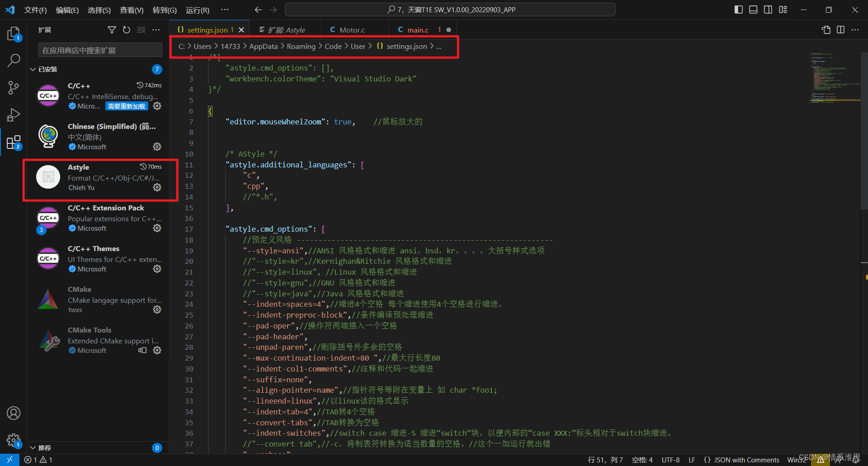Click breadcrumb trailing ellipsis symbol

coord(439,46)
